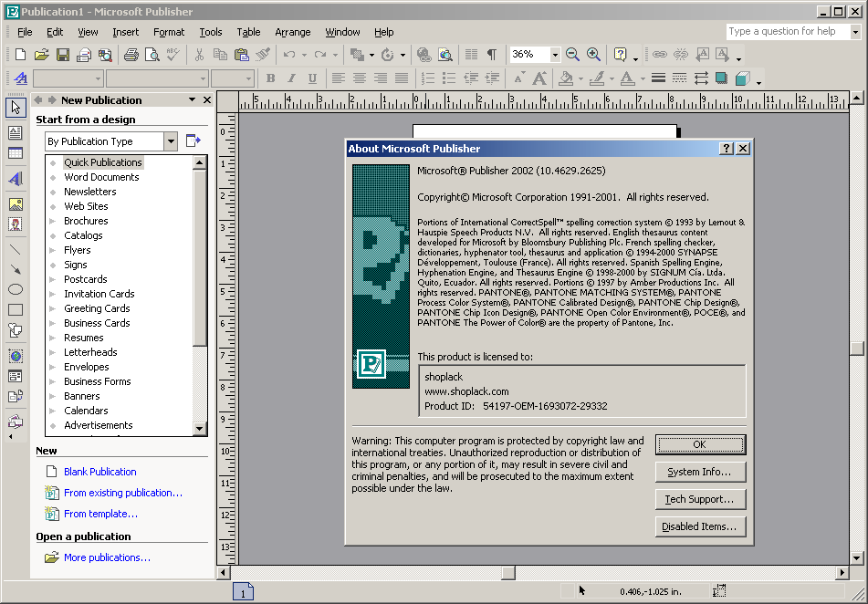Screen dimensions: 868x604
Task: Click the Zoom Out magnifier icon
Action: (x=572, y=54)
